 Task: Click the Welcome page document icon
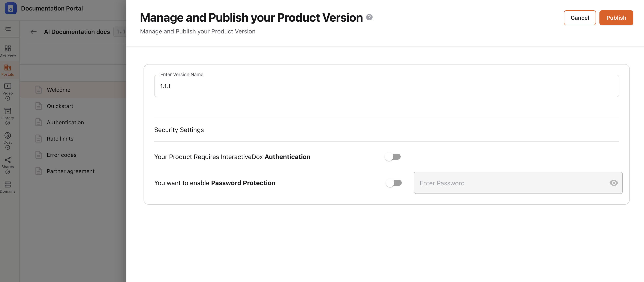(x=39, y=90)
